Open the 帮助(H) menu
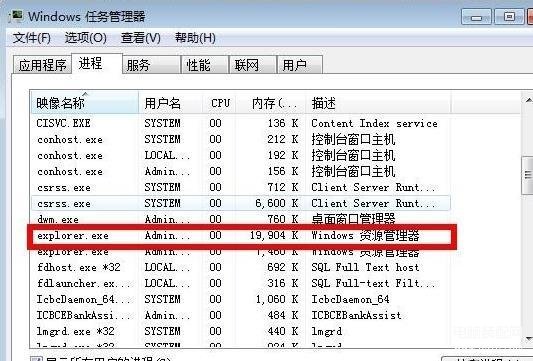 pos(195,37)
